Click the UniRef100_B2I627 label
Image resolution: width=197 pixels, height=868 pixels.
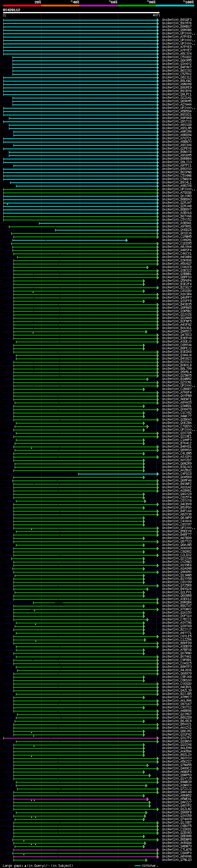(176, 287)
